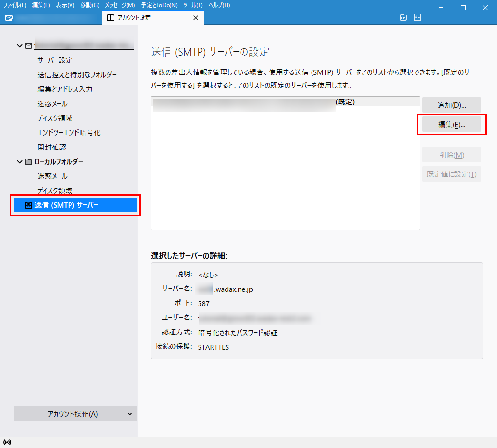The image size is (497, 448).
Task: Click the 削除 button
Action: pyautogui.click(x=451, y=155)
